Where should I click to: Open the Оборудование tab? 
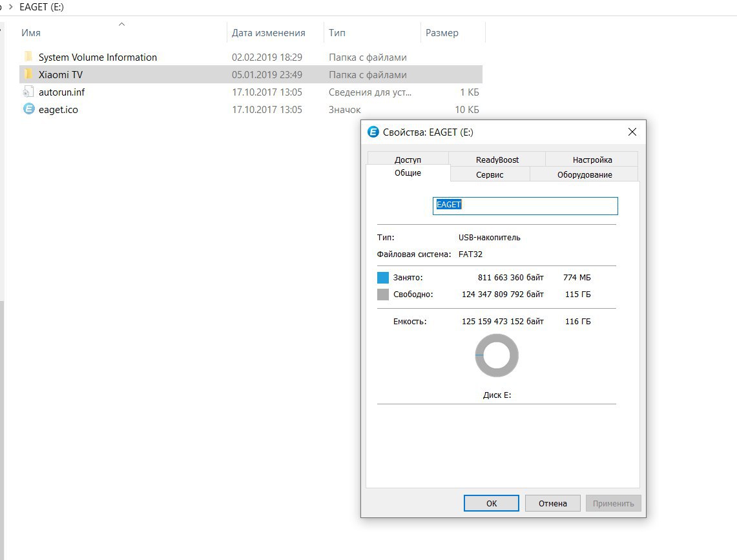(585, 174)
